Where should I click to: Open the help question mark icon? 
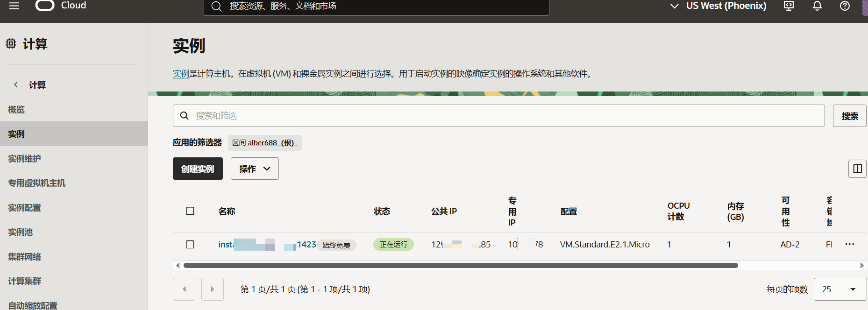pyautogui.click(x=845, y=6)
